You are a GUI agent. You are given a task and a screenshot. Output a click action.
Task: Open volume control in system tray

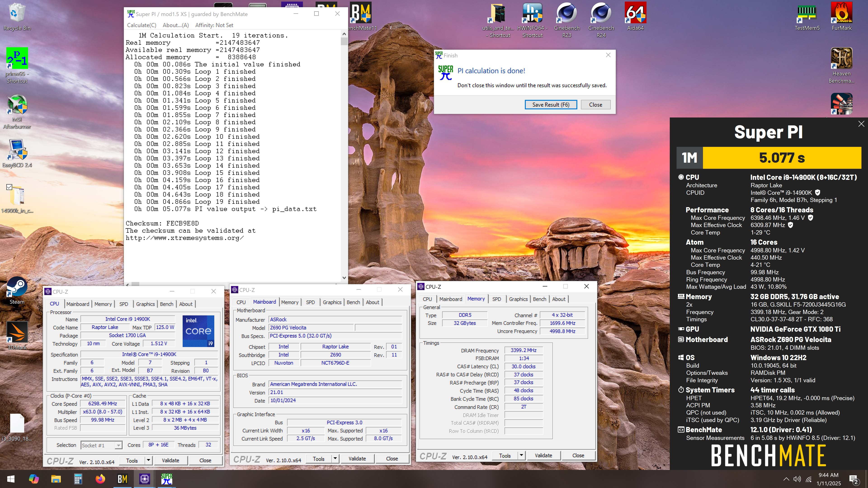coord(797,479)
